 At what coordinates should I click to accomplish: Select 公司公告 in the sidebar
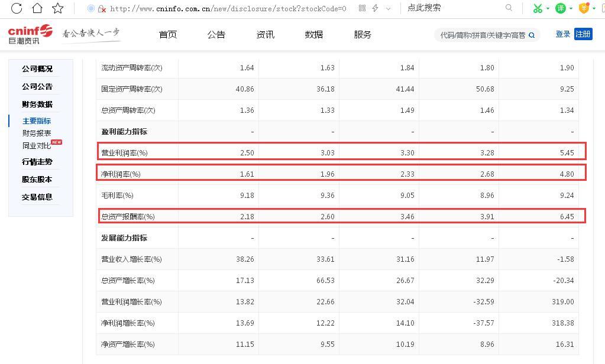click(37, 86)
